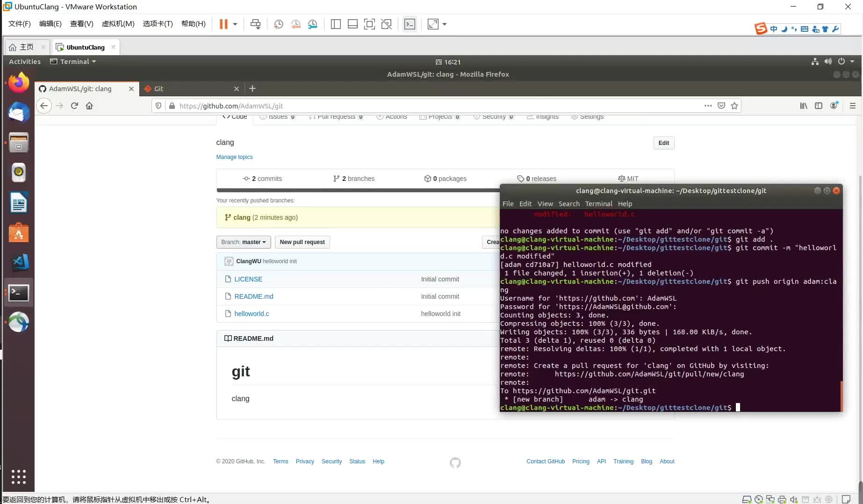This screenshot has width=863, height=504.
Task: Open LibreOffice Writer from the dock
Action: click(x=19, y=202)
